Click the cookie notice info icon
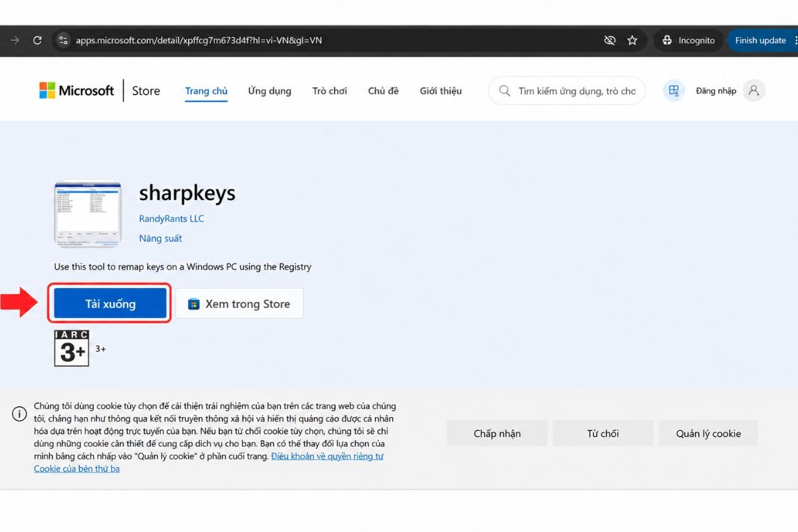 pos(19,414)
